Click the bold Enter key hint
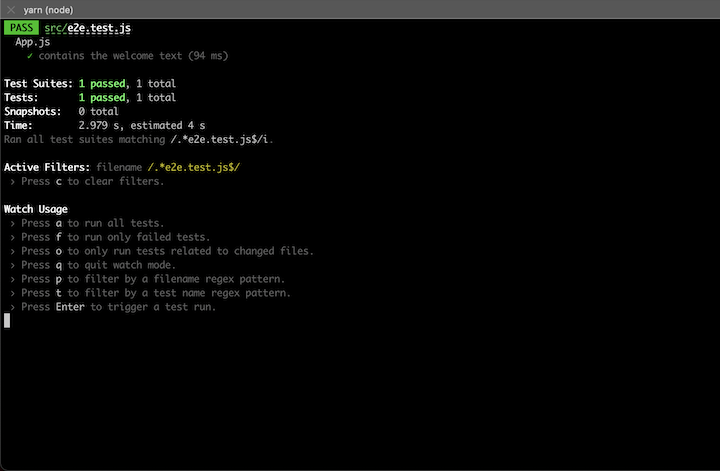This screenshot has width=720, height=471. 70,307
